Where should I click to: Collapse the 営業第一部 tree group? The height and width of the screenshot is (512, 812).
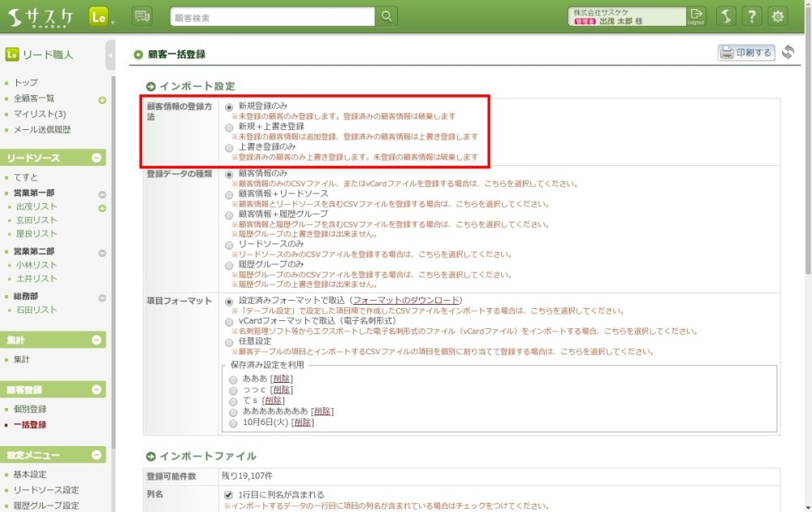[x=102, y=195]
